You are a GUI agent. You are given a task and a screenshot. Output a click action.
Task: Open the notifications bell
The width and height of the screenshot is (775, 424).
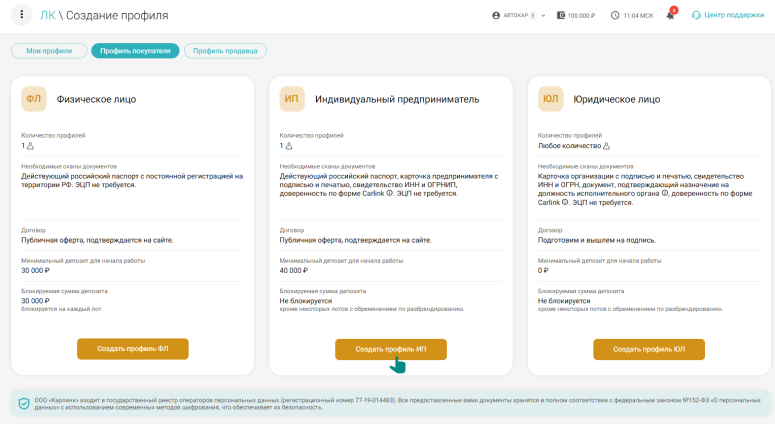point(670,16)
